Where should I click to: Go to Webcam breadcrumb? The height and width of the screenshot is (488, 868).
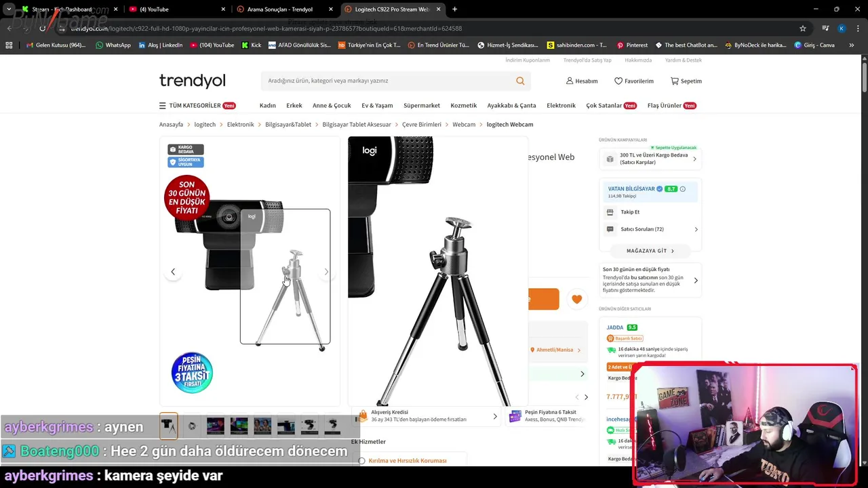point(464,125)
